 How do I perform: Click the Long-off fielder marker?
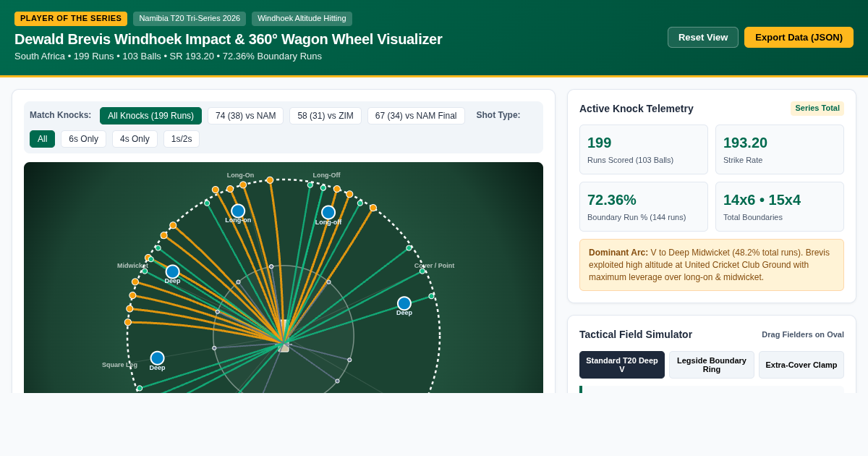coord(328,212)
